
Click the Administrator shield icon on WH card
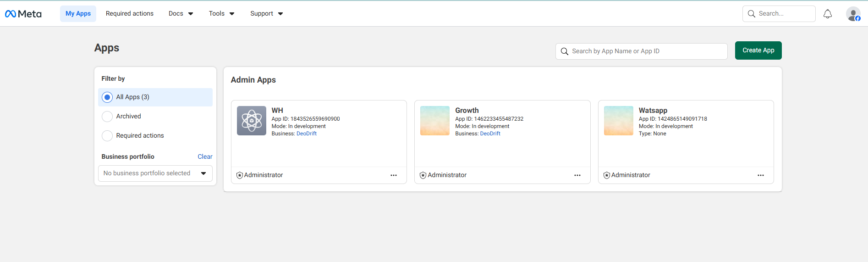[x=240, y=175]
